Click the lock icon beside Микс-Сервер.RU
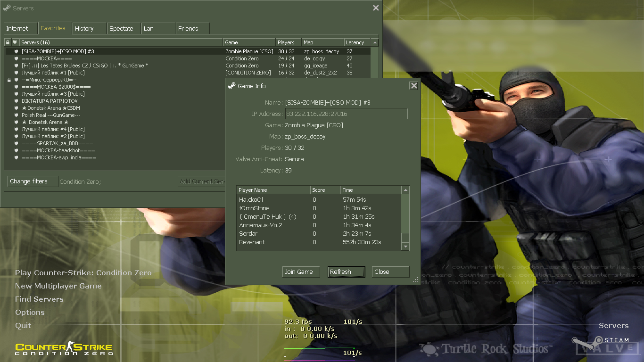Screen dimensions: 644x362 pos(8,80)
